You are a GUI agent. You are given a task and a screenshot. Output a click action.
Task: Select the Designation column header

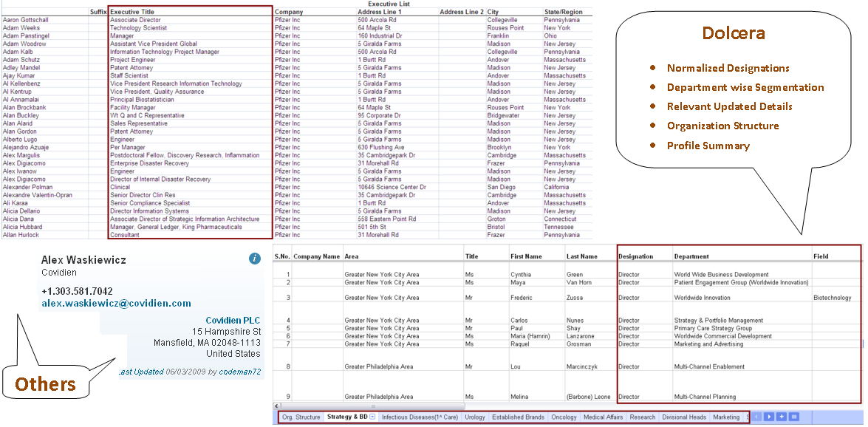635,257
